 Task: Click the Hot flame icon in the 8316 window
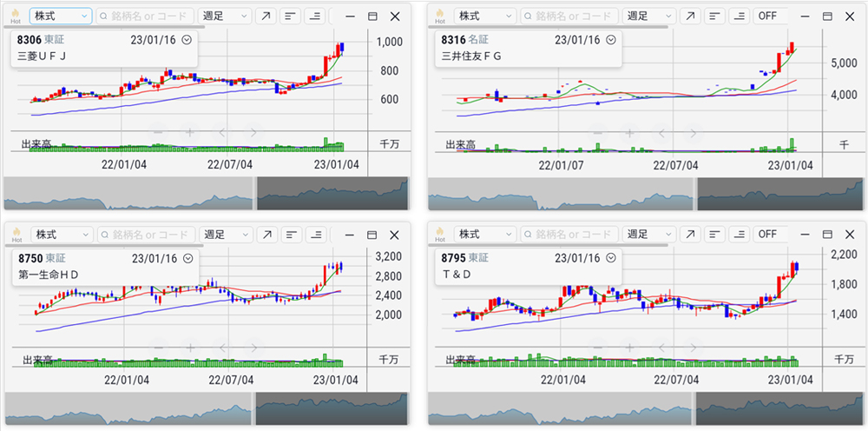point(439,16)
